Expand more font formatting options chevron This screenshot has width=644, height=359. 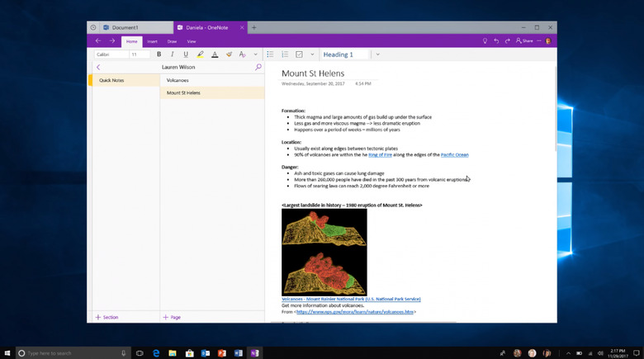[255, 54]
